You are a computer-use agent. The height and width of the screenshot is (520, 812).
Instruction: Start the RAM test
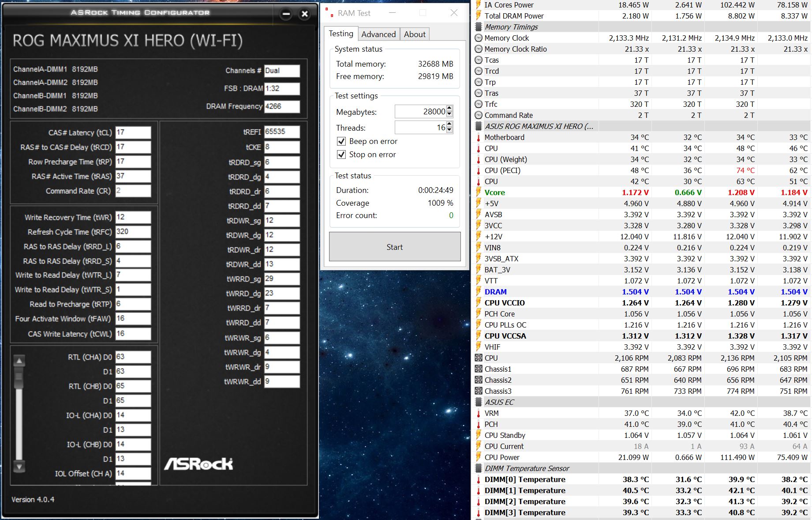click(395, 247)
